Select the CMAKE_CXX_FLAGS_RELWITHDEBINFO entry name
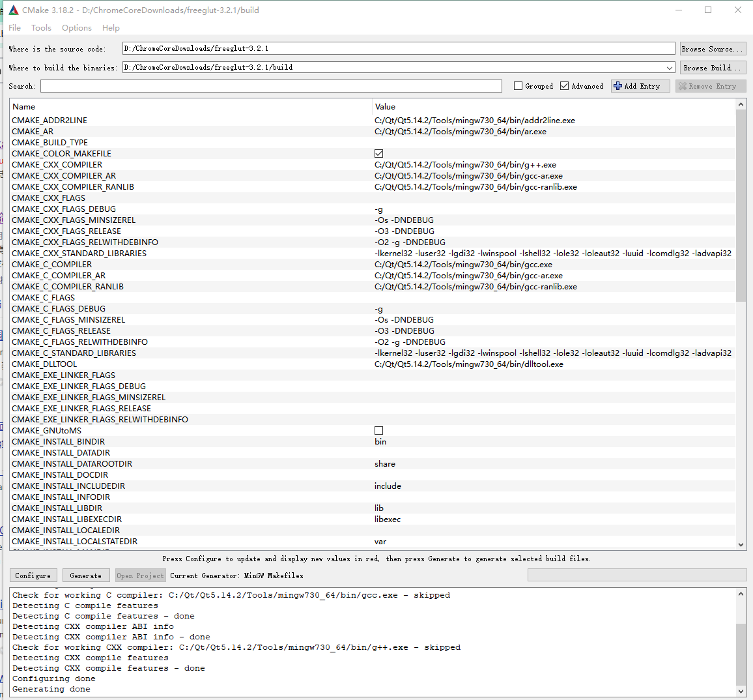 coord(85,242)
